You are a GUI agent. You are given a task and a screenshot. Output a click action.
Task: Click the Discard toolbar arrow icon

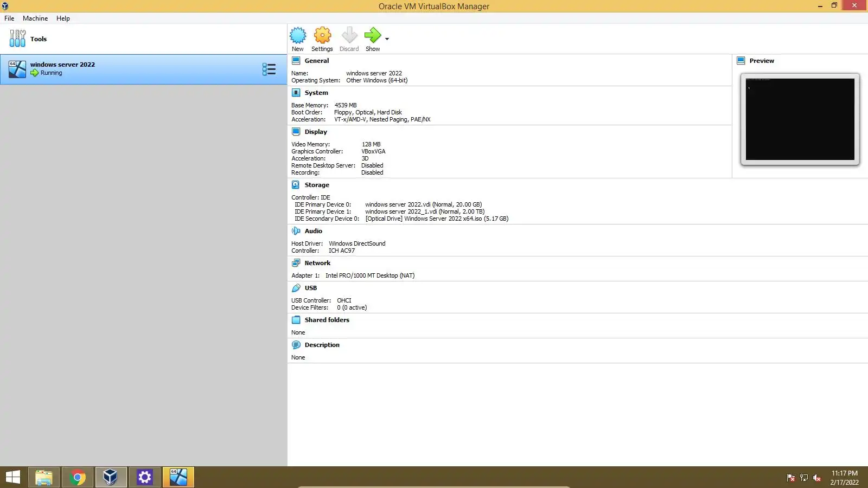pos(349,35)
